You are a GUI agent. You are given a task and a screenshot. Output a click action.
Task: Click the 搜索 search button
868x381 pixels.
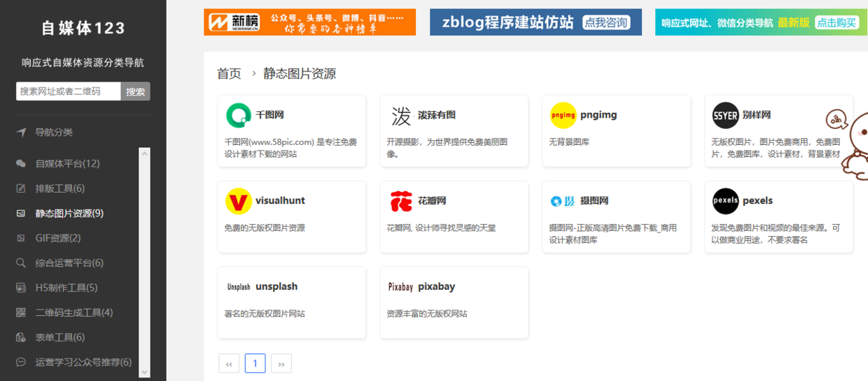[136, 91]
